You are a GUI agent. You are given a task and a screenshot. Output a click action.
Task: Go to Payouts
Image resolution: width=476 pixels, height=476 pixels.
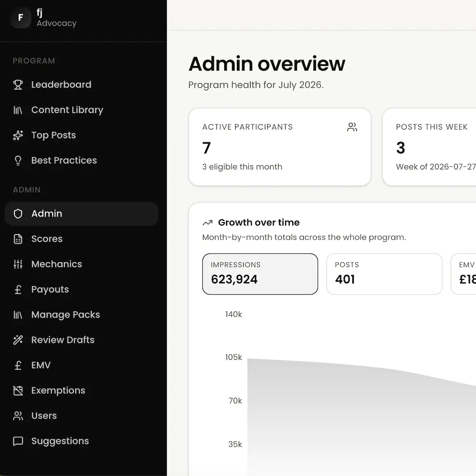81,289
